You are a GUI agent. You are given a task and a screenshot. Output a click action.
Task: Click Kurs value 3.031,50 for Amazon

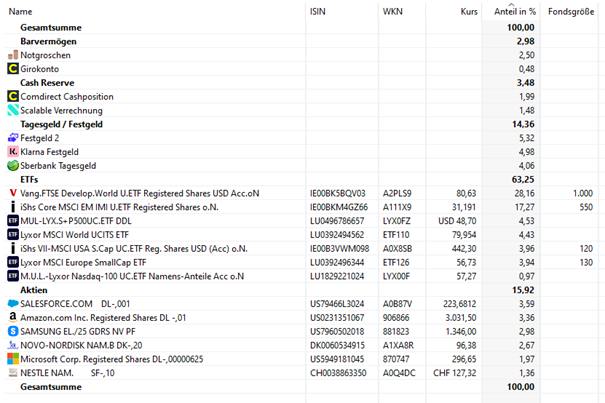click(461, 318)
